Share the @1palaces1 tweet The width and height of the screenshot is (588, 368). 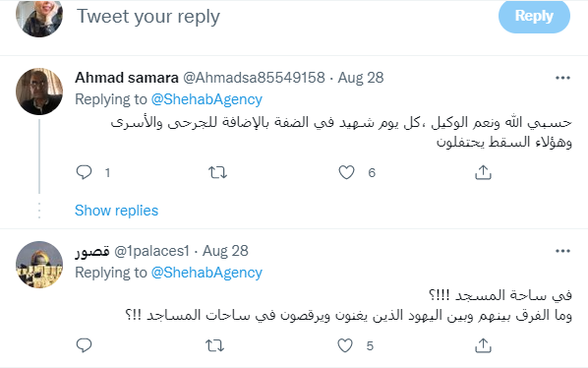point(483,345)
